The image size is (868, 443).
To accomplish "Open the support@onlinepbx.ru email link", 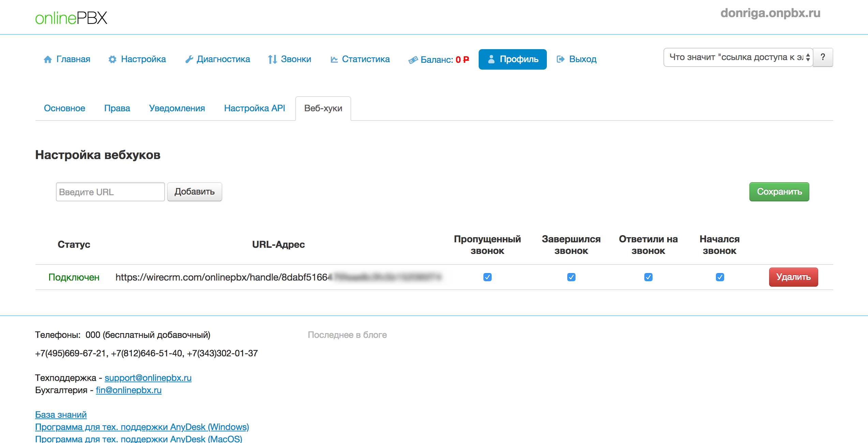I will [148, 378].
